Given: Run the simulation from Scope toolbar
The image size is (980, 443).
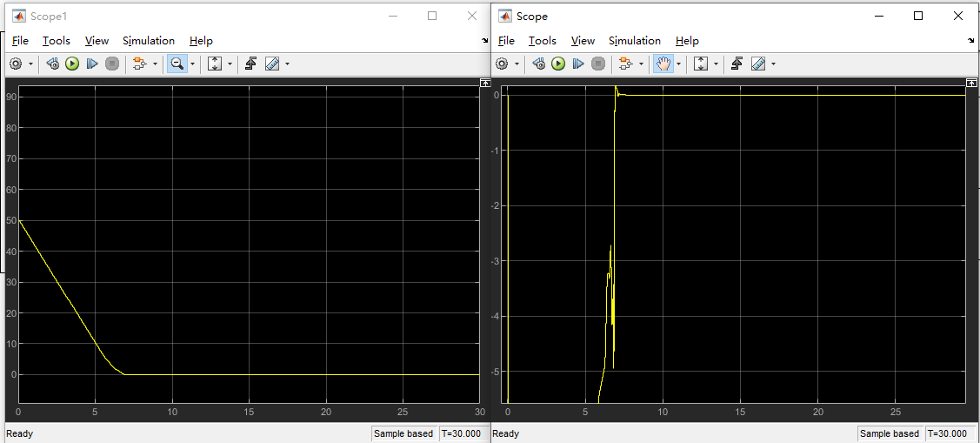Looking at the screenshot, I should click(x=559, y=64).
